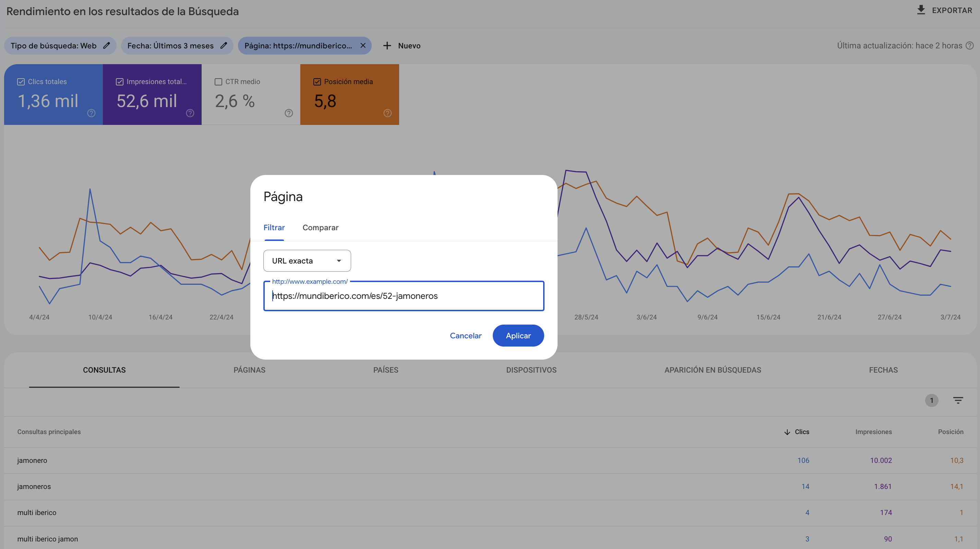Uncheck the Clics totales checkbox
The image size is (980, 549).
point(21,81)
